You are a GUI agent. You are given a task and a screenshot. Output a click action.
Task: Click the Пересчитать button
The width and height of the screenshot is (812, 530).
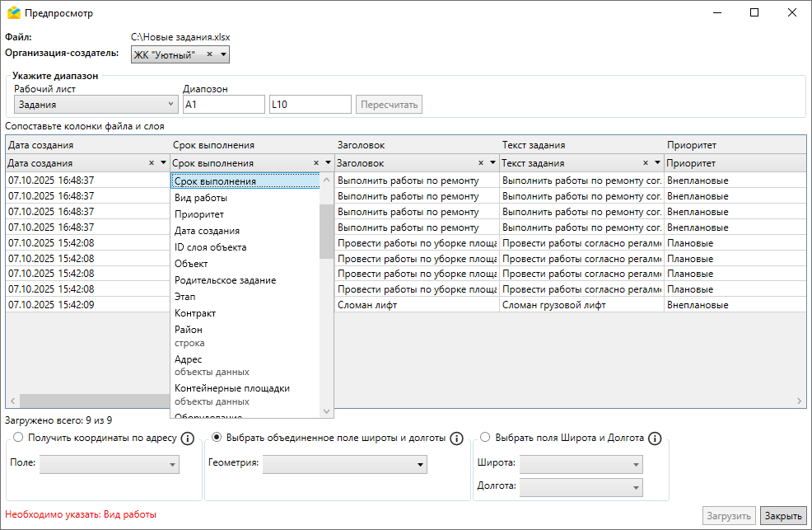pos(390,105)
